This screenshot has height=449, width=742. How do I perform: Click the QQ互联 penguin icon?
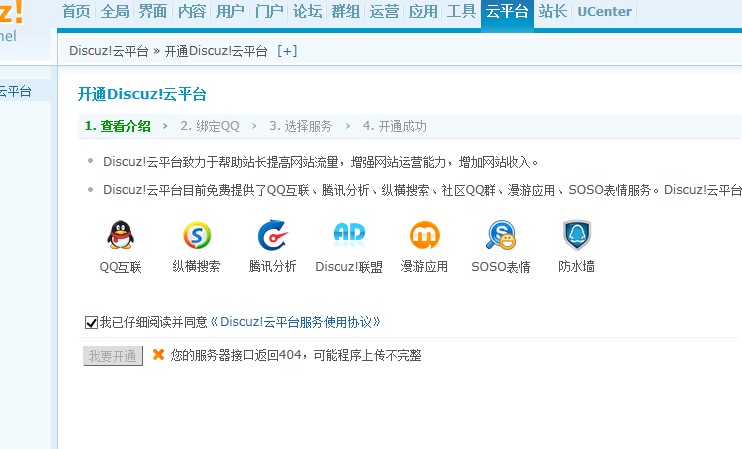(120, 235)
